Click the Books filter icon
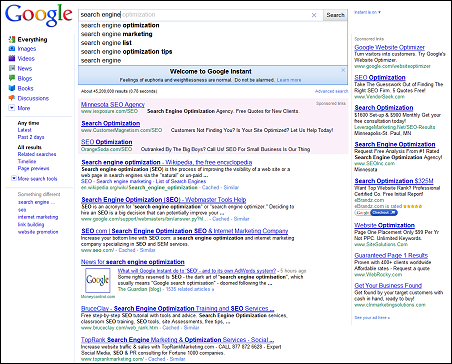Screen dimensions: 452x364 [12, 88]
